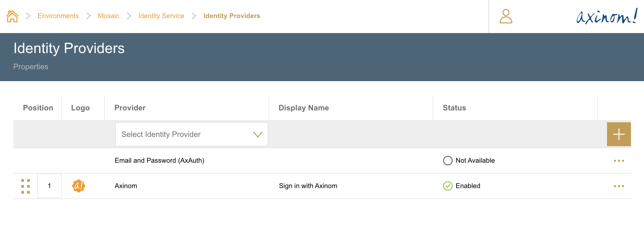
Task: Open the user profile icon
Action: [x=505, y=16]
